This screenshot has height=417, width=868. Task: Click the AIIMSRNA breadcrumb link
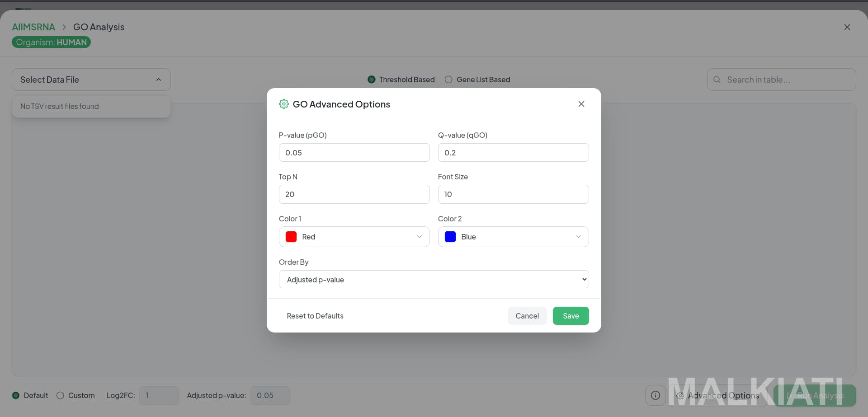click(33, 27)
